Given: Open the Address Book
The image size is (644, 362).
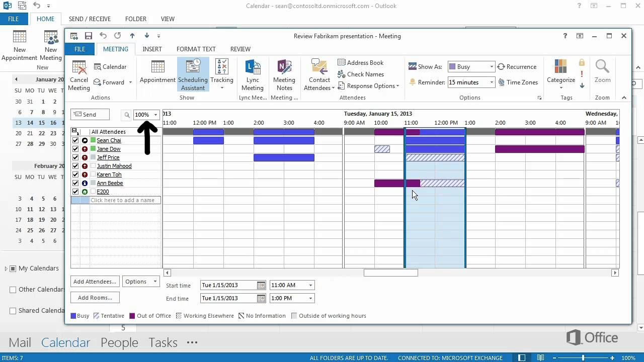Looking at the screenshot, I should click(360, 62).
